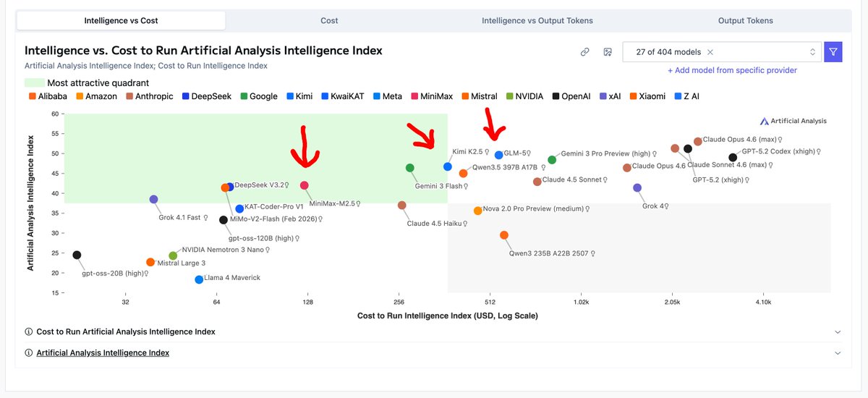The height and width of the screenshot is (398, 868).
Task: Click the Most attractive quadrant legend swatch
Action: (x=34, y=82)
